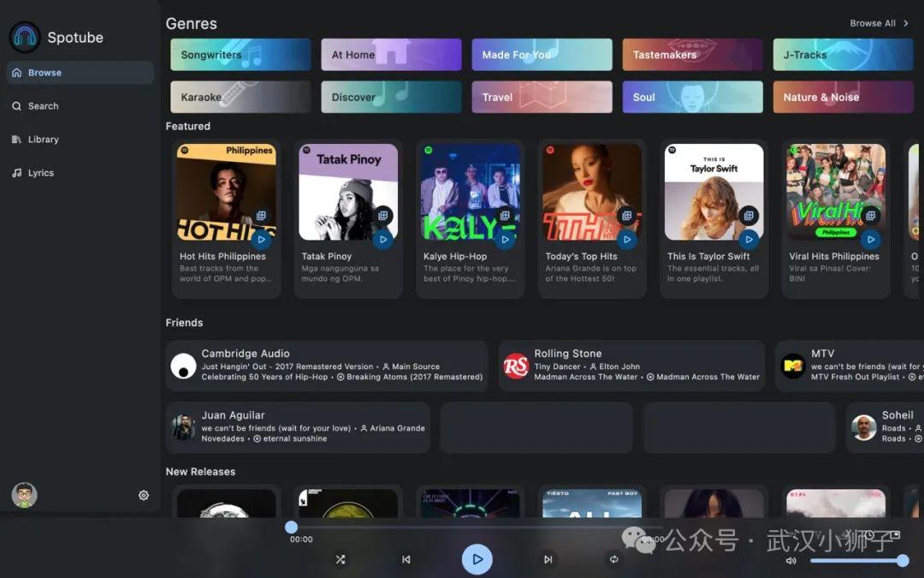
Task: Expand Browse All using the chevron
Action: [x=905, y=23]
